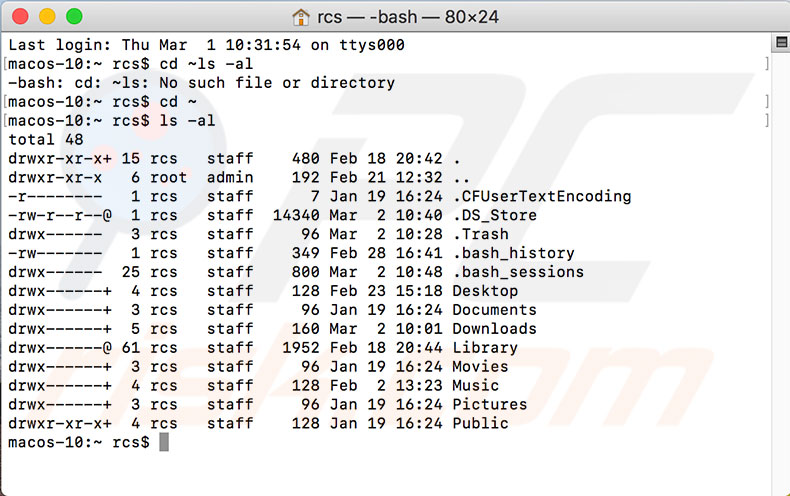Screen dimensions: 790x496
Task: Click the home folder icon in title bar
Action: (301, 17)
